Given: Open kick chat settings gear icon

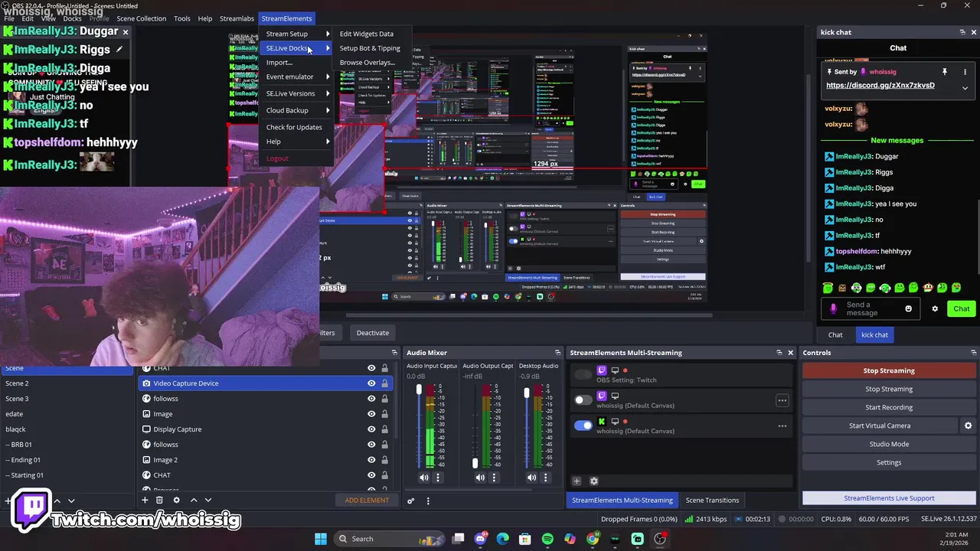Looking at the screenshot, I should point(934,309).
